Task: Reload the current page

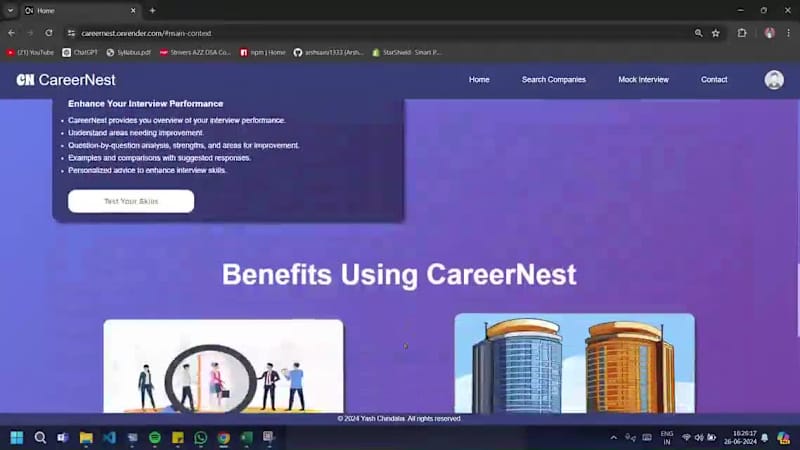Action: (x=49, y=33)
